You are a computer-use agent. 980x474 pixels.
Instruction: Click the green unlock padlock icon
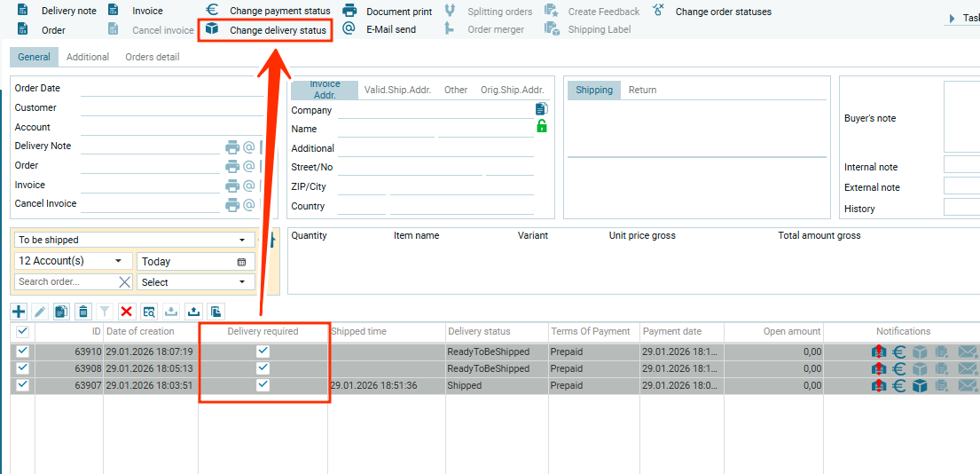coord(542,127)
